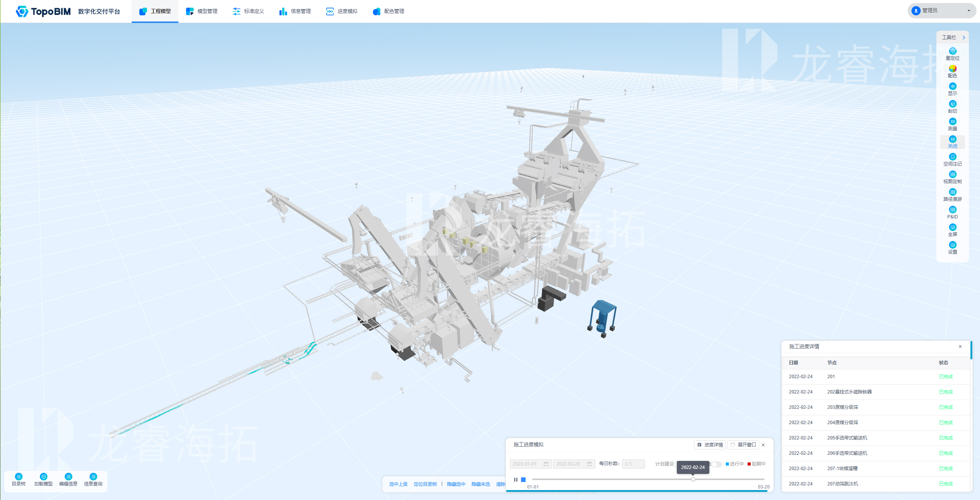Activate the 测量 measure tool
Viewport: 980px width, 500px height.
(952, 121)
